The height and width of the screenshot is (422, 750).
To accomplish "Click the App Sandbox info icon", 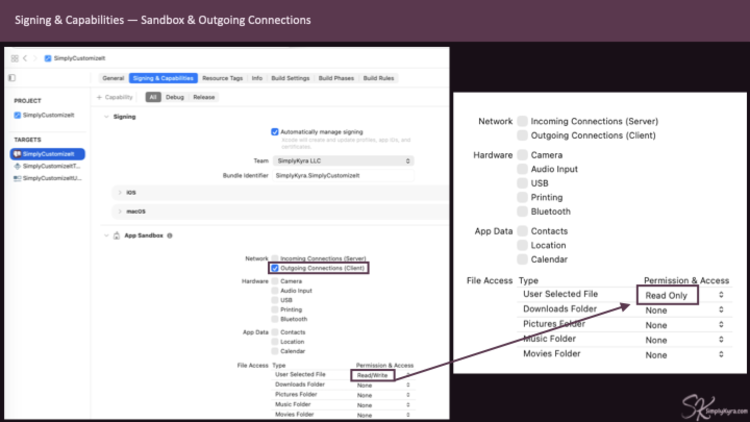I will click(x=170, y=235).
